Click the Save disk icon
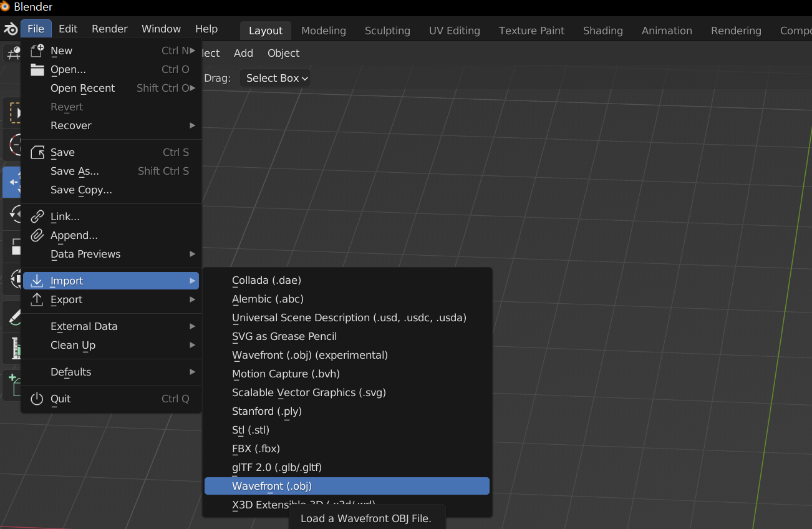The width and height of the screenshot is (812, 529). pos(37,152)
